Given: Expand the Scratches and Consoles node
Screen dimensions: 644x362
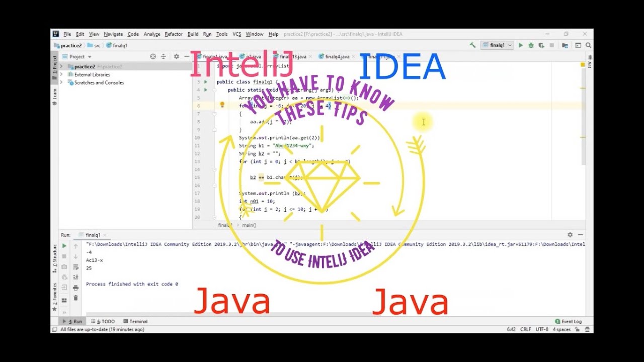Looking at the screenshot, I should click(61, 82).
